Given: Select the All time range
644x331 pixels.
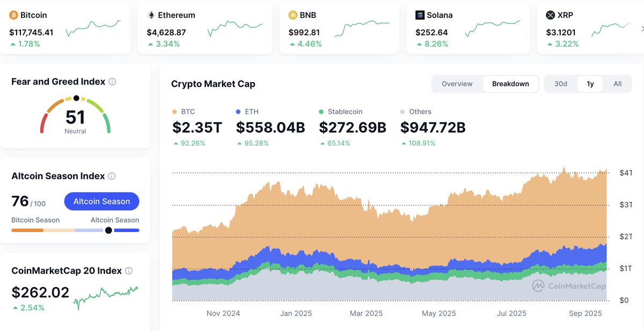Looking at the screenshot, I should [617, 84].
